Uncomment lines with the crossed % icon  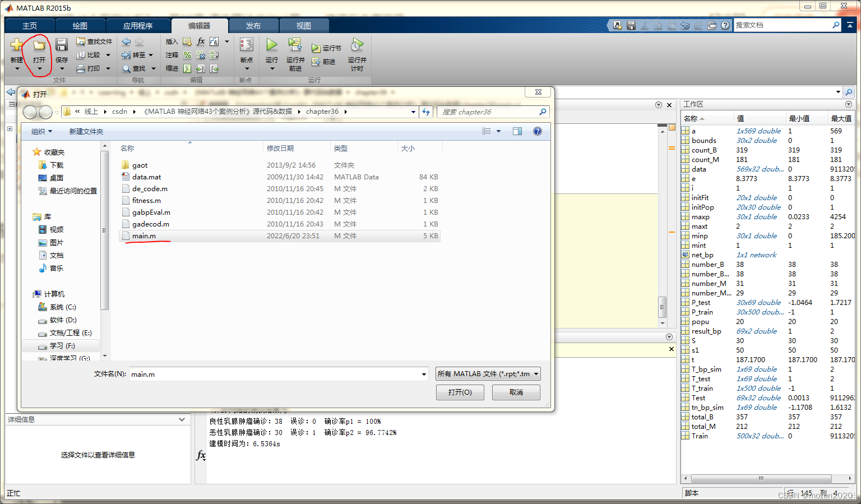coord(201,55)
